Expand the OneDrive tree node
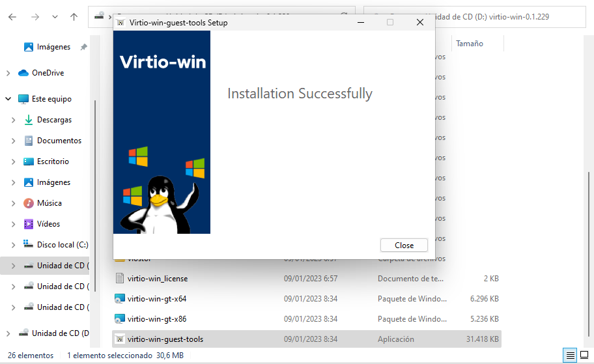The image size is (594, 364). pyautogui.click(x=8, y=73)
